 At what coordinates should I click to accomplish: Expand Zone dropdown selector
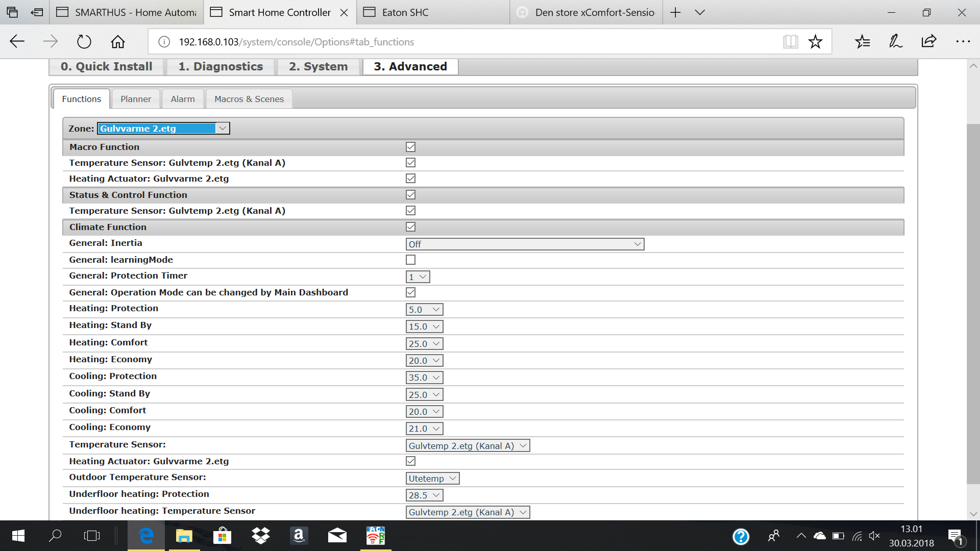tap(222, 129)
